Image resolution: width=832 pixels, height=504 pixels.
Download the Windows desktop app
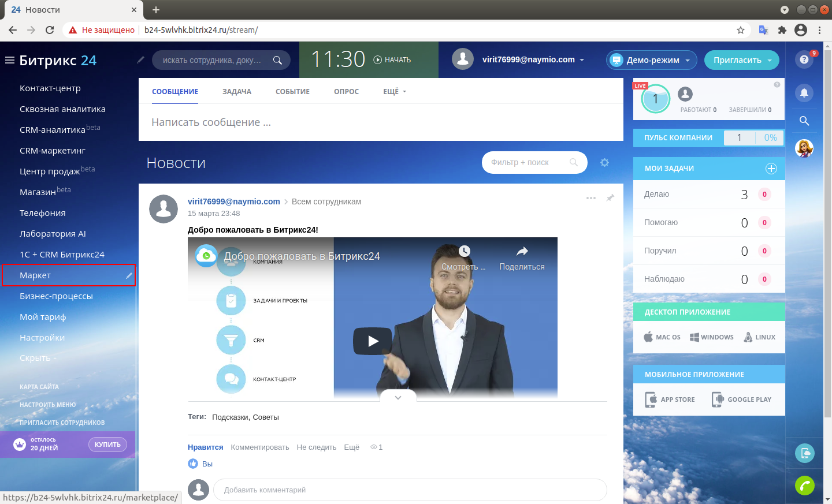(x=712, y=337)
